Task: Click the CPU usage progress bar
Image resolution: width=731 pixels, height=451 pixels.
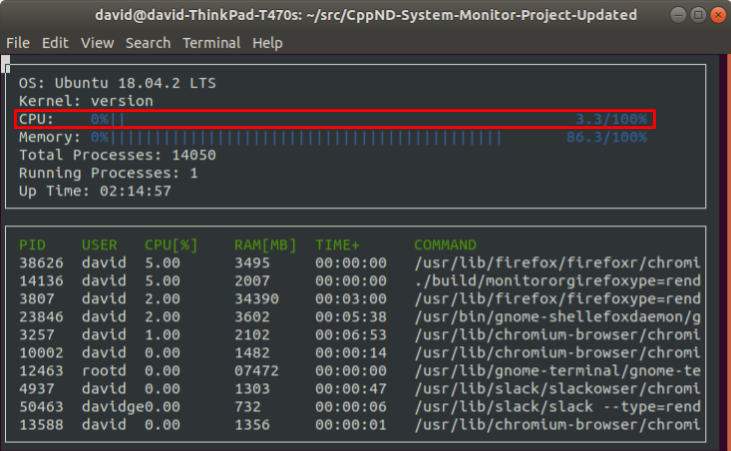Action: pos(335,119)
